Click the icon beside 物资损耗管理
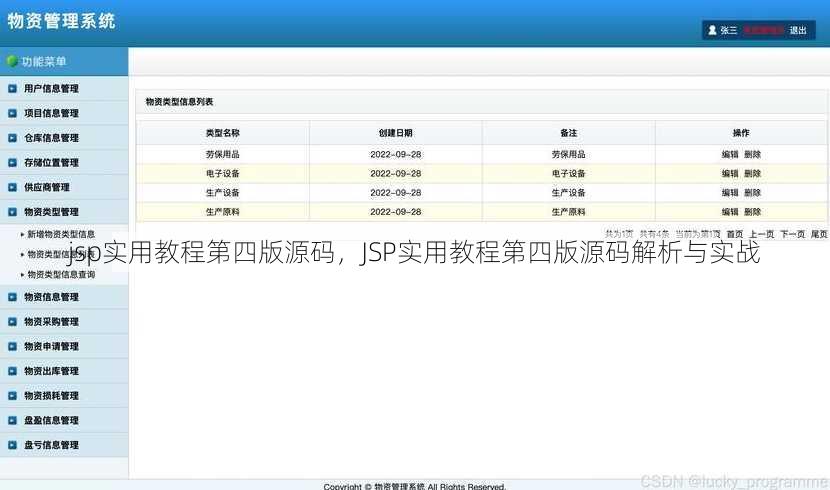Image resolution: width=830 pixels, height=490 pixels. pos(12,396)
